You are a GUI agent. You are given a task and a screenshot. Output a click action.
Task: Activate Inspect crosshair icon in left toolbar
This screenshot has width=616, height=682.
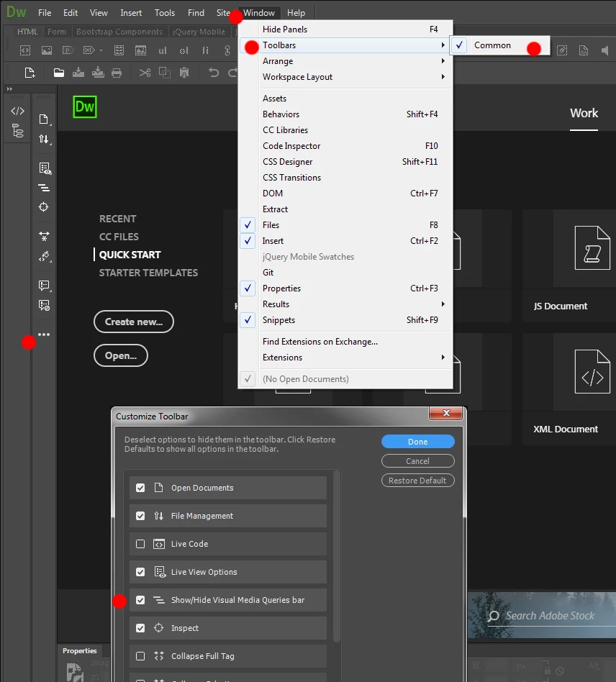pos(43,207)
